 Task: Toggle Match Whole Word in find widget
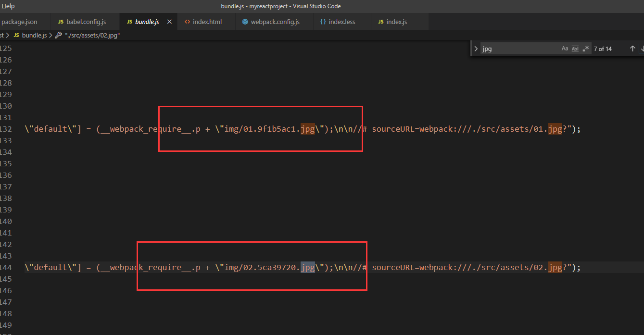tap(575, 49)
